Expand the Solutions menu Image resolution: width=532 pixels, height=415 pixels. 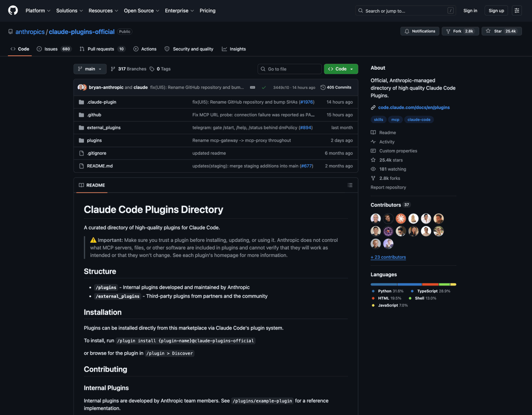pyautogui.click(x=70, y=11)
